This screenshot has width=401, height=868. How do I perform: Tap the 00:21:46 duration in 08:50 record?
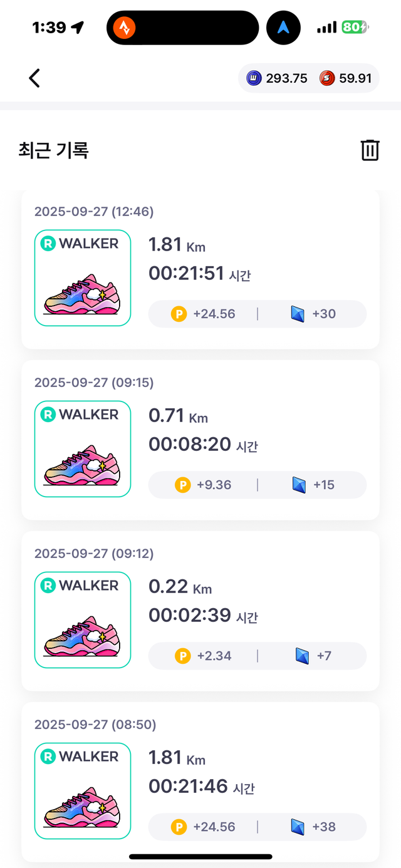(x=189, y=786)
